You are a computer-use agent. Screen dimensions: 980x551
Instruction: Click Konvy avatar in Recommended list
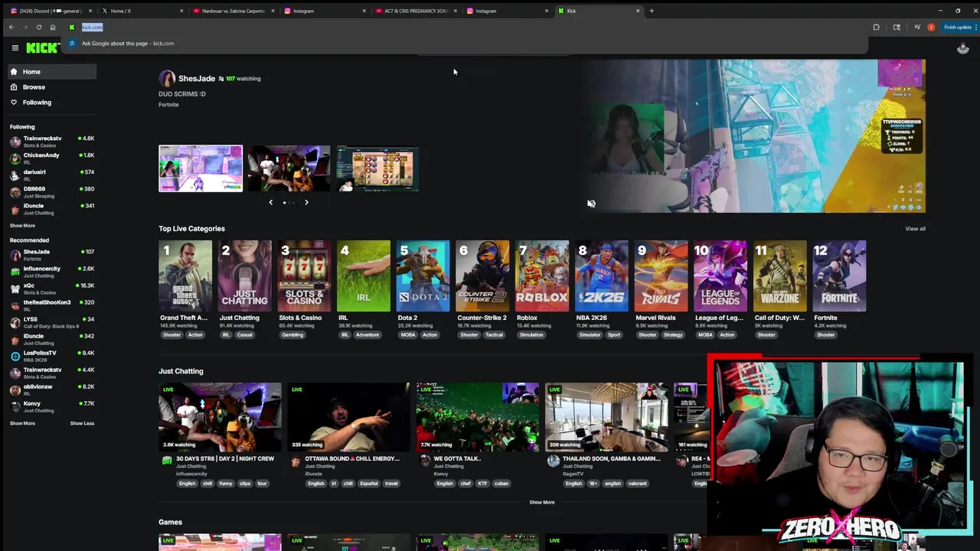(x=15, y=406)
